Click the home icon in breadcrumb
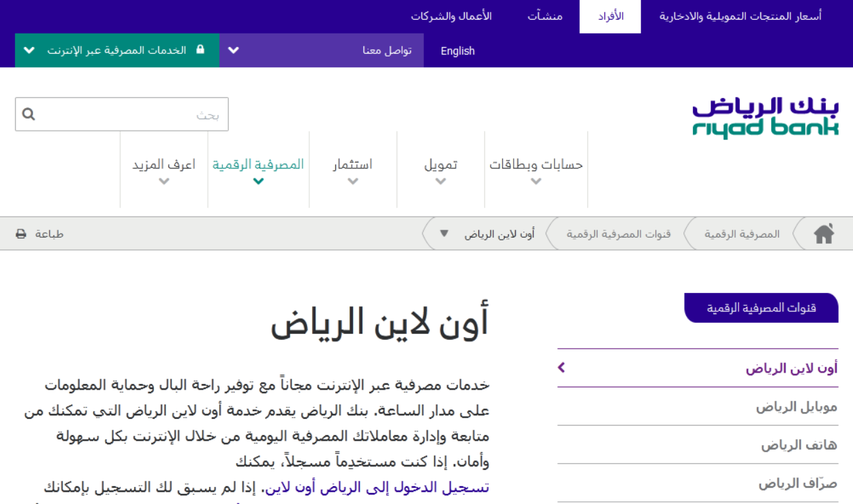The height and width of the screenshot is (504, 853). click(x=824, y=234)
